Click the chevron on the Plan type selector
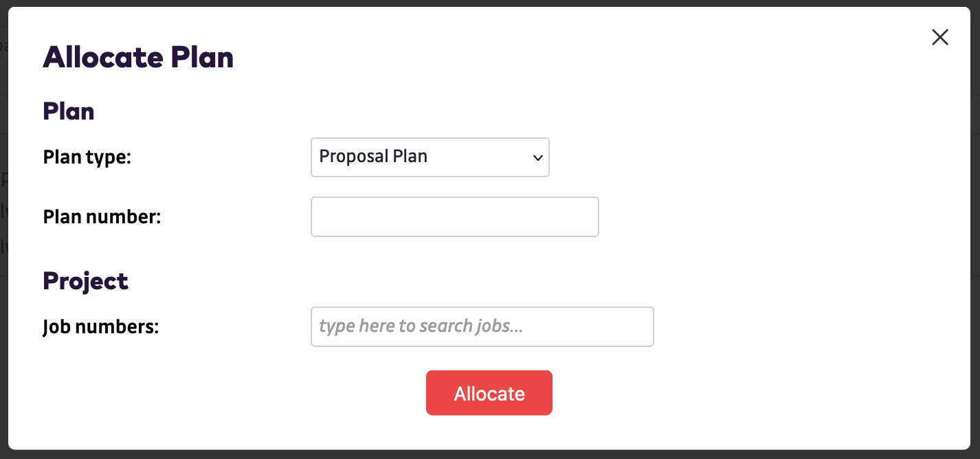 point(537,157)
